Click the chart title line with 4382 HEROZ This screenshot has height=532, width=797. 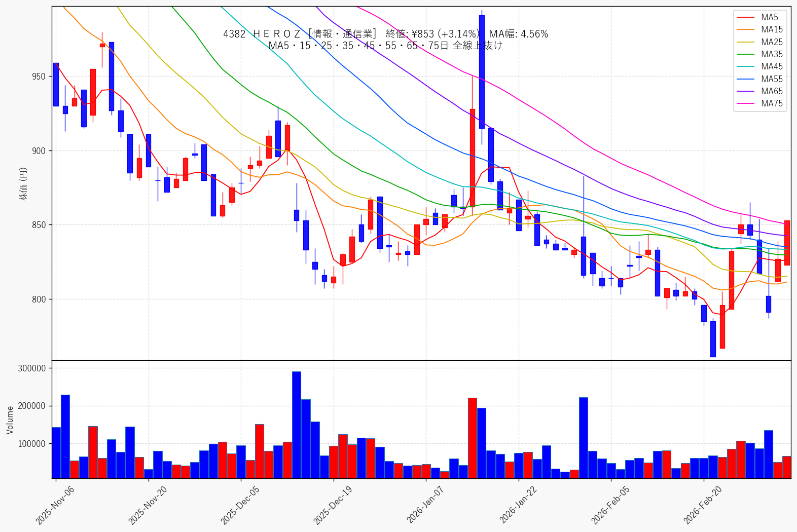[x=385, y=34]
